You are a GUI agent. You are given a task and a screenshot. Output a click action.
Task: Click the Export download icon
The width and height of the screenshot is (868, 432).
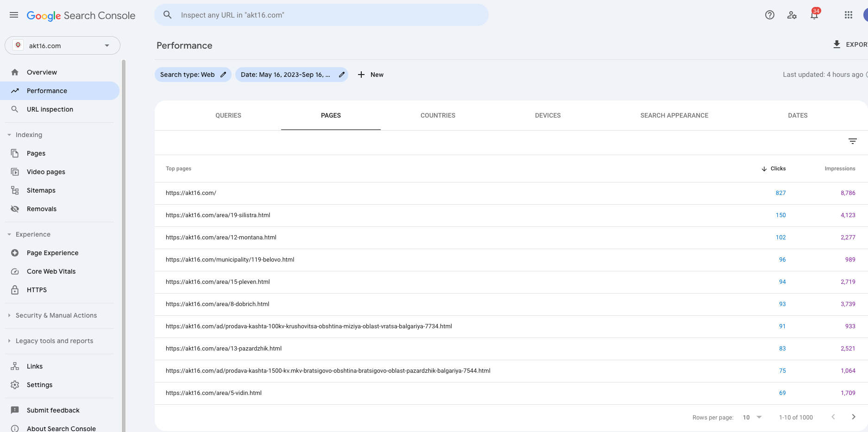[x=837, y=44]
